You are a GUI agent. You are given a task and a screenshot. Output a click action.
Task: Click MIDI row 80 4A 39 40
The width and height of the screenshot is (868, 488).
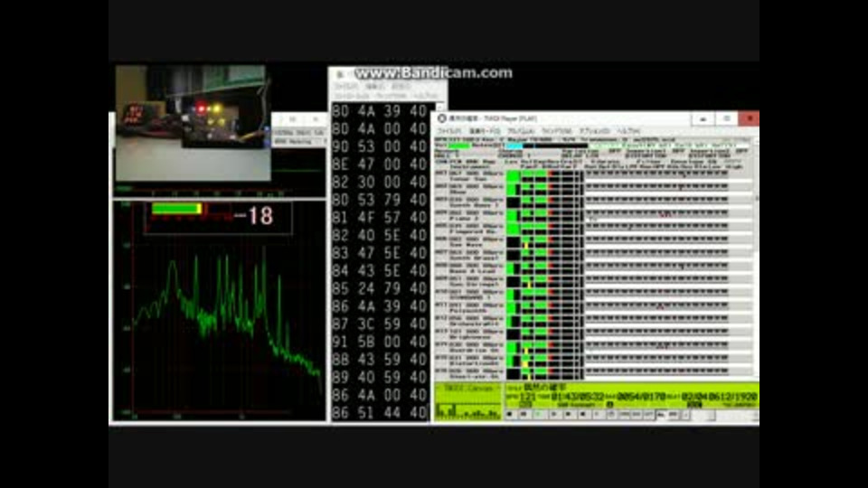click(x=379, y=111)
